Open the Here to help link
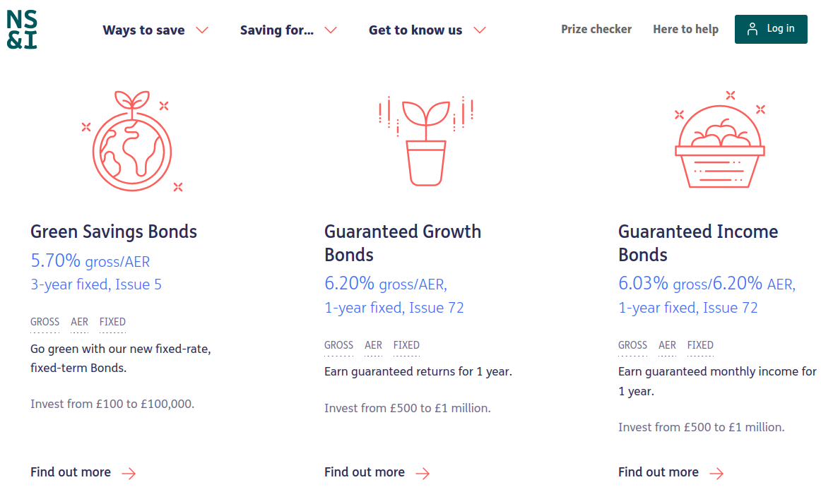 point(685,30)
